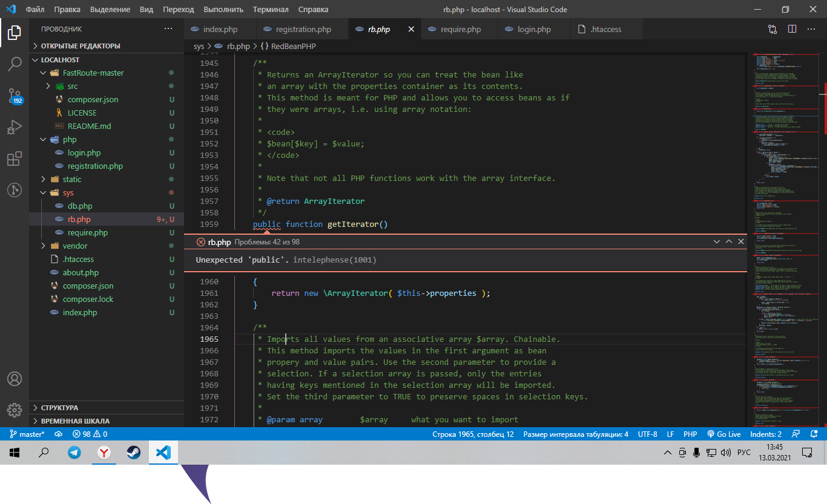827x504 pixels.
Task: Open the Run and Debug view
Action: tap(15, 127)
